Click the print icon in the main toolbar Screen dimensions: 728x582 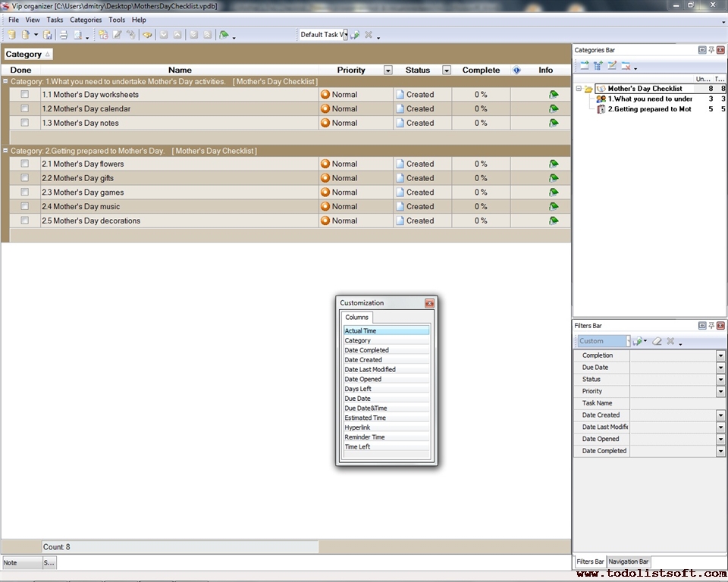coord(64,35)
